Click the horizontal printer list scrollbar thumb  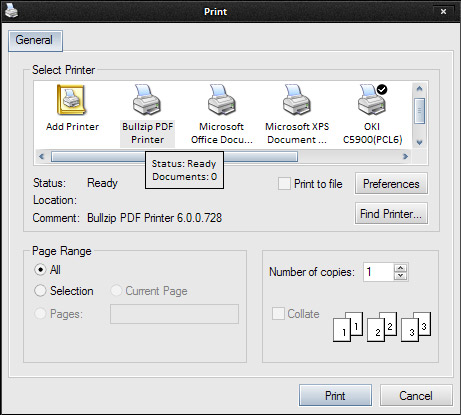(x=174, y=156)
